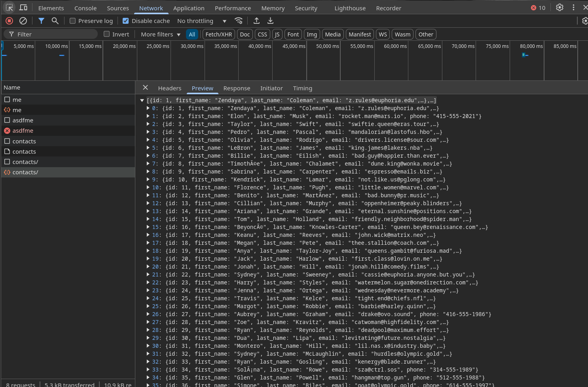Click the export HAR download icon
Viewport: 588px width, 387px height.
[x=271, y=21]
